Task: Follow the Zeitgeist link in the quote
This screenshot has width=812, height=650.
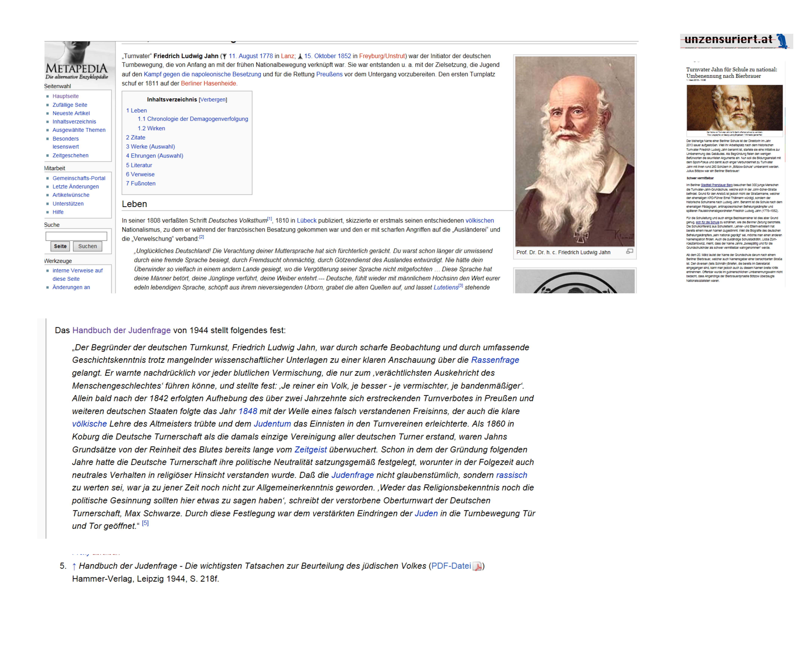Action: (310, 450)
